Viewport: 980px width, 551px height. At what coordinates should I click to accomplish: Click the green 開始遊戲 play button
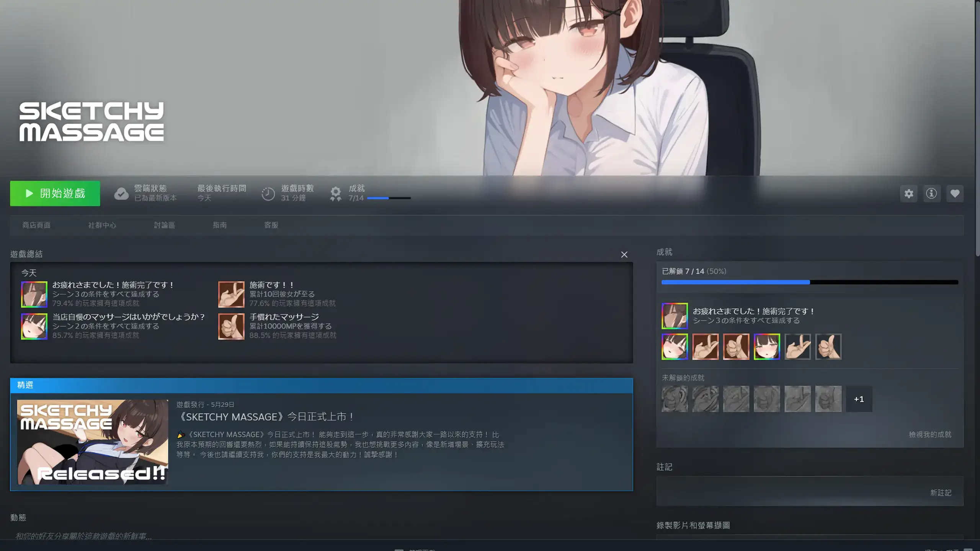55,193
